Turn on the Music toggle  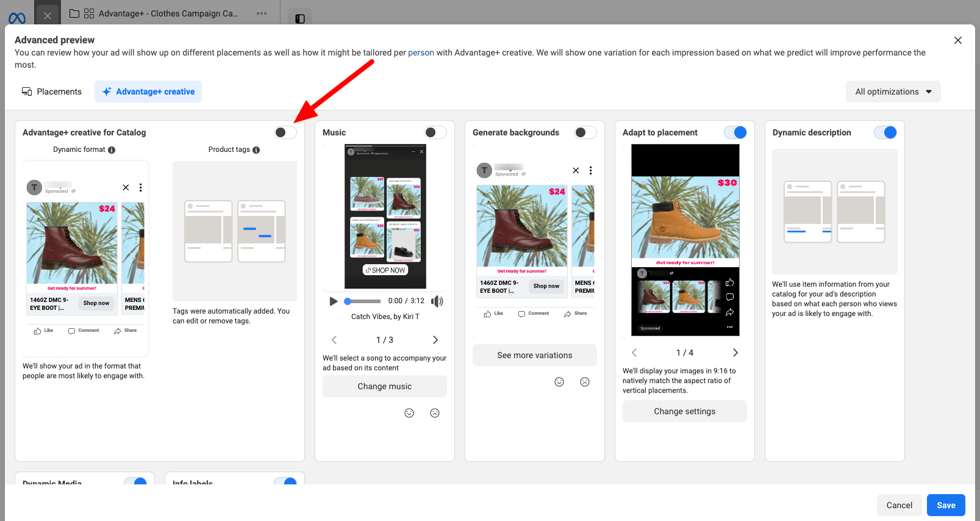[x=435, y=132]
